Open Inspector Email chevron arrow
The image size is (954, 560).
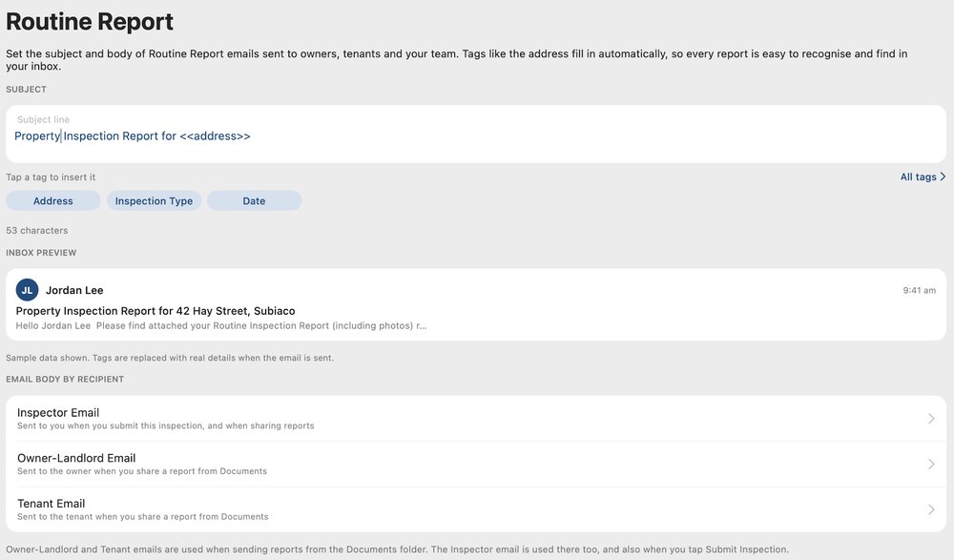931,418
